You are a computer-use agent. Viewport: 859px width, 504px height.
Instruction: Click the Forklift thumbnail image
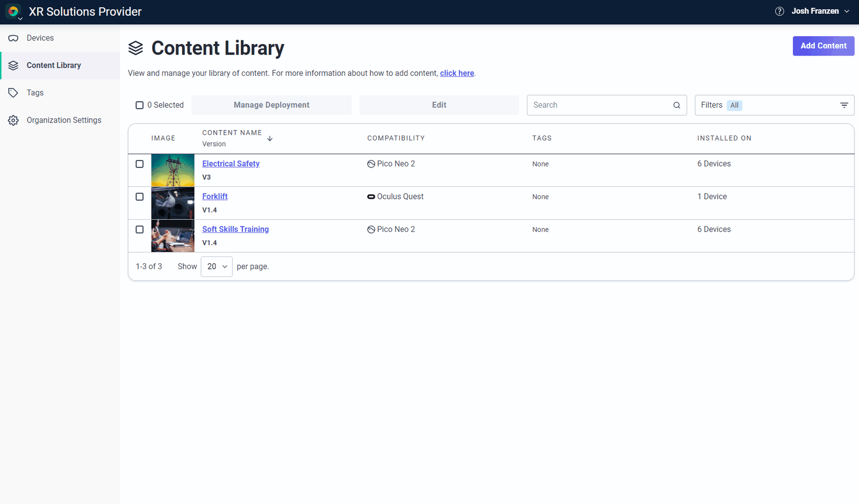[x=173, y=203]
